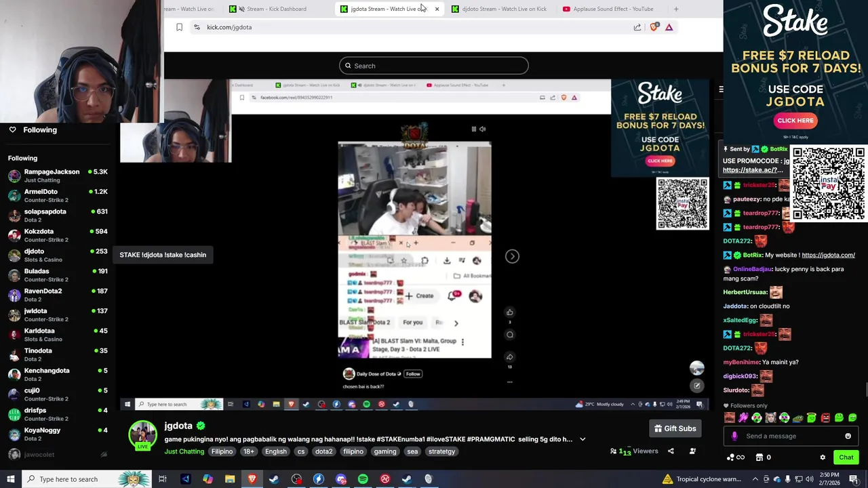Open a new browser tab with plus
Screen dimensions: 868x488
click(x=675, y=9)
